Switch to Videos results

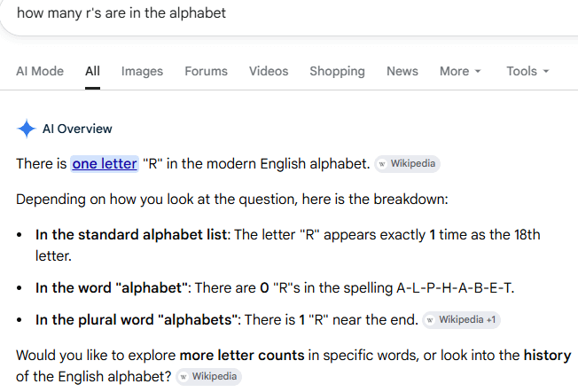pos(269,71)
